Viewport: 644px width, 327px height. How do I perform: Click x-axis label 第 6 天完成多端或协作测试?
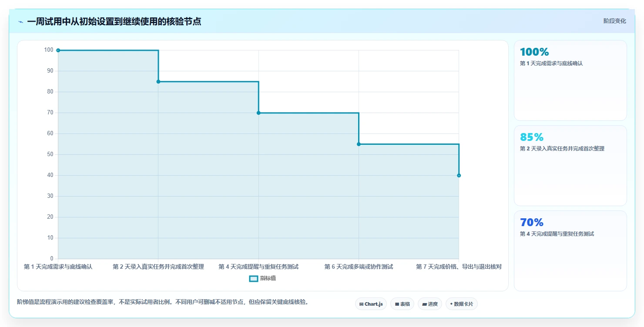coord(359,267)
